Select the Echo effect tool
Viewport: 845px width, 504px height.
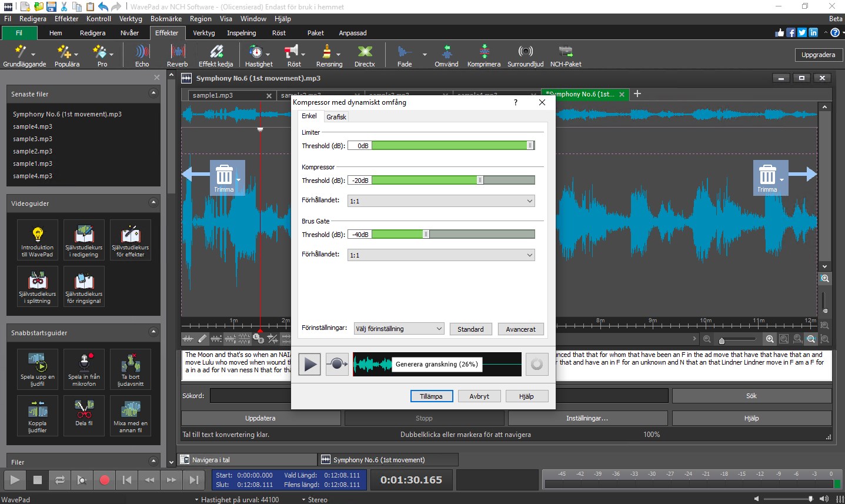click(x=141, y=55)
